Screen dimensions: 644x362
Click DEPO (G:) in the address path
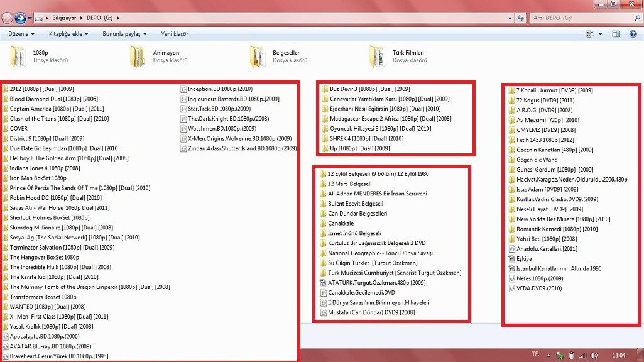pos(99,18)
